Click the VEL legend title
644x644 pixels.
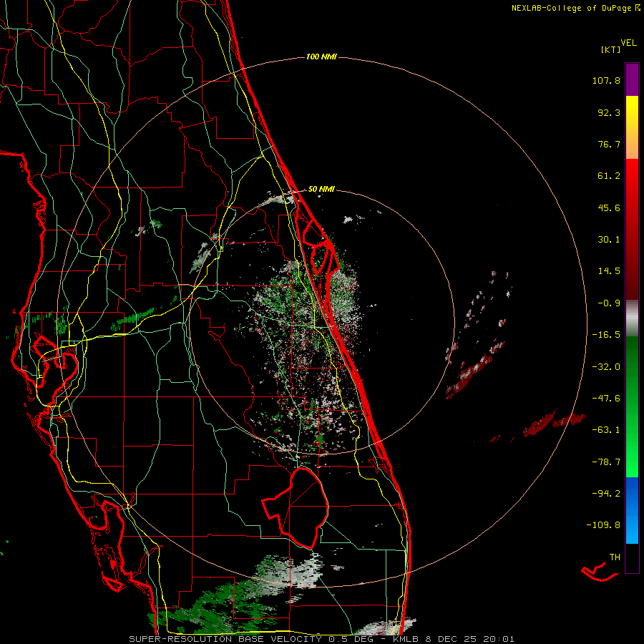click(x=628, y=43)
